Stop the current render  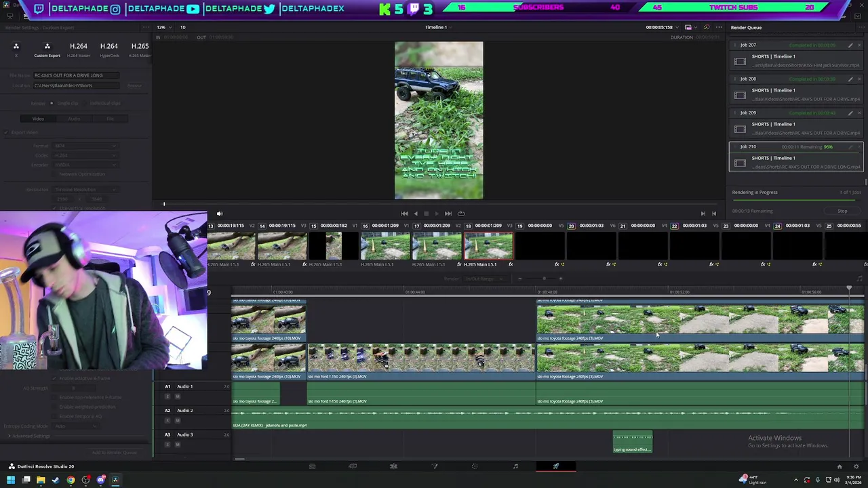pos(842,211)
